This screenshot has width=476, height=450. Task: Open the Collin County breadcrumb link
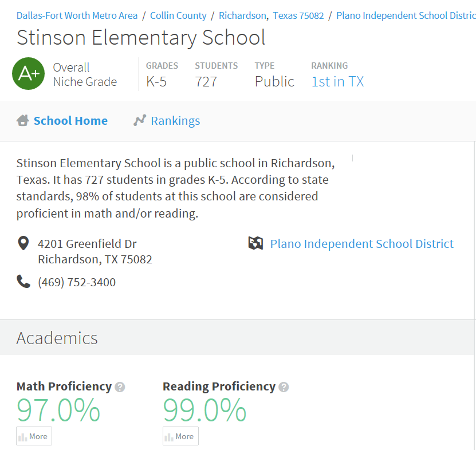click(178, 15)
